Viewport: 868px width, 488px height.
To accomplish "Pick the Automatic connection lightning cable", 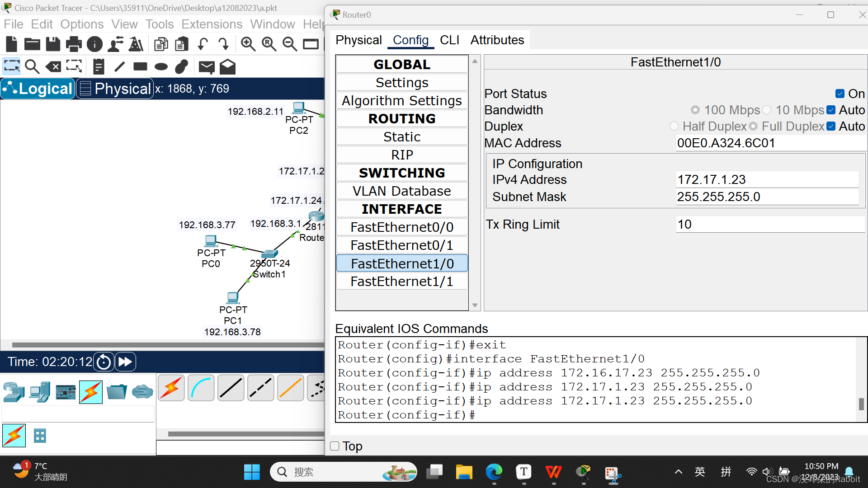I will (x=171, y=388).
